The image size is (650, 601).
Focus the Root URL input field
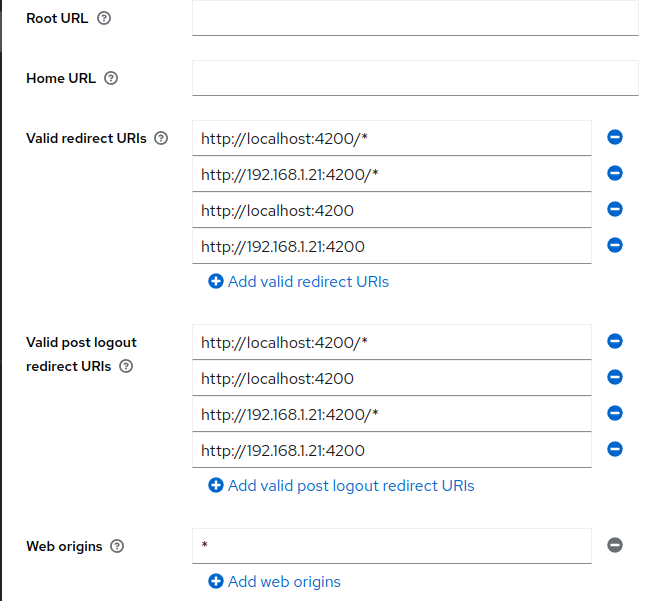(415, 18)
